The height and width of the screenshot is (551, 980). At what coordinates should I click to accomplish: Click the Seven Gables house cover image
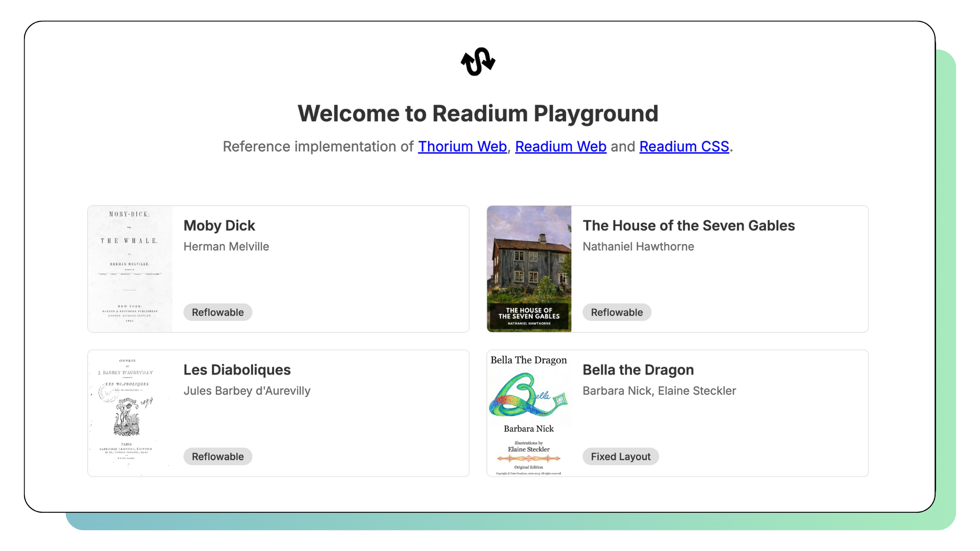pyautogui.click(x=529, y=269)
